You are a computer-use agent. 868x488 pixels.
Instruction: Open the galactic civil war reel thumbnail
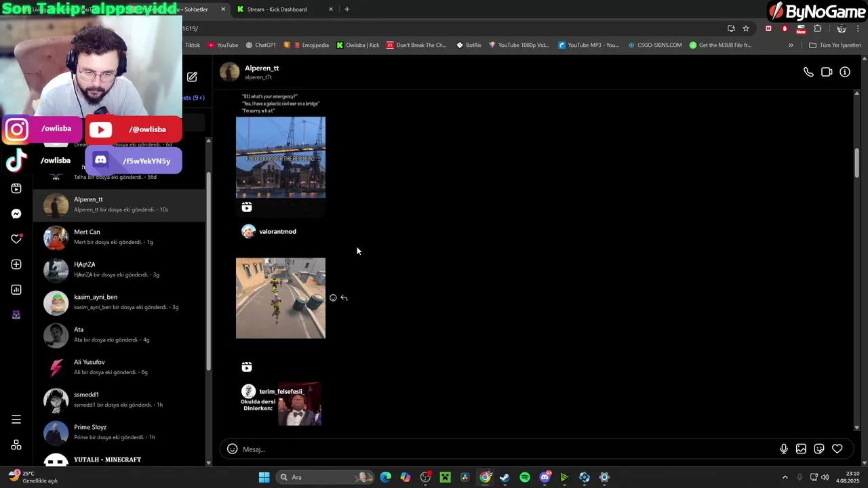click(281, 157)
